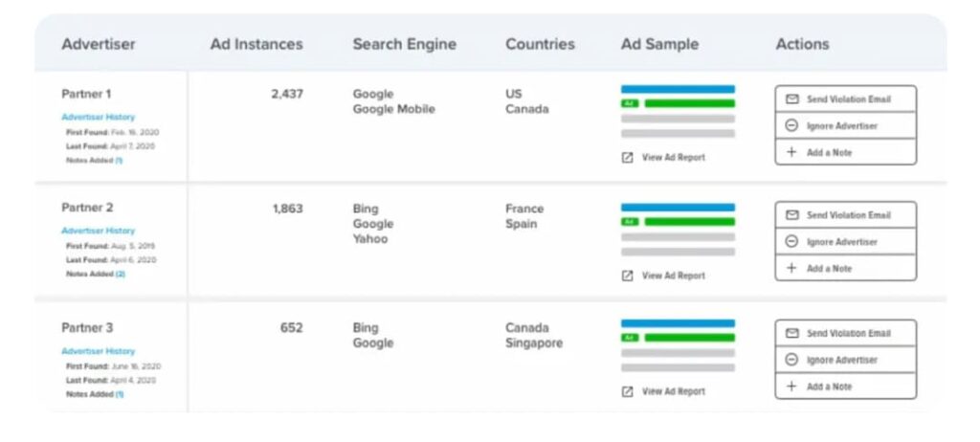
Task: Click View Ad Report icon for Partner 3
Action: pyautogui.click(x=628, y=391)
